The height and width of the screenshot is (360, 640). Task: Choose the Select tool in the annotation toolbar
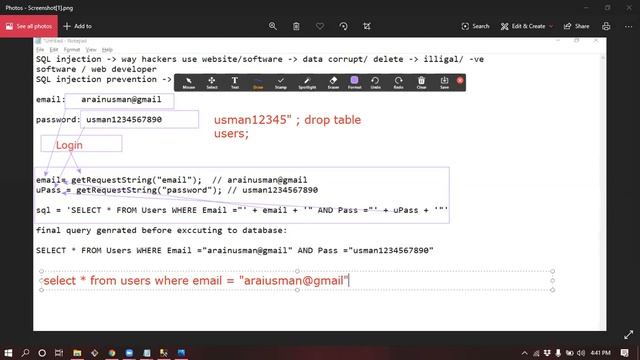point(212,82)
